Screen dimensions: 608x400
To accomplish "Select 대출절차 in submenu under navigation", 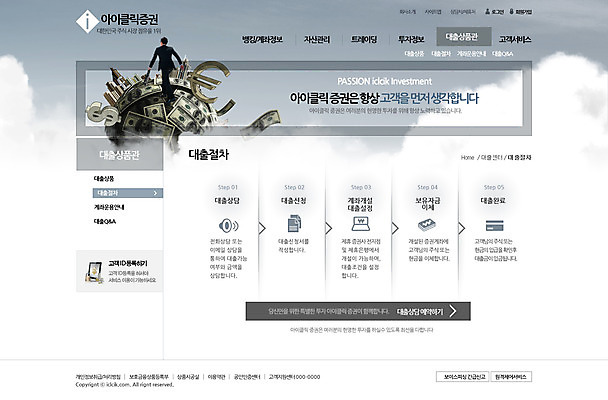I will click(x=441, y=54).
